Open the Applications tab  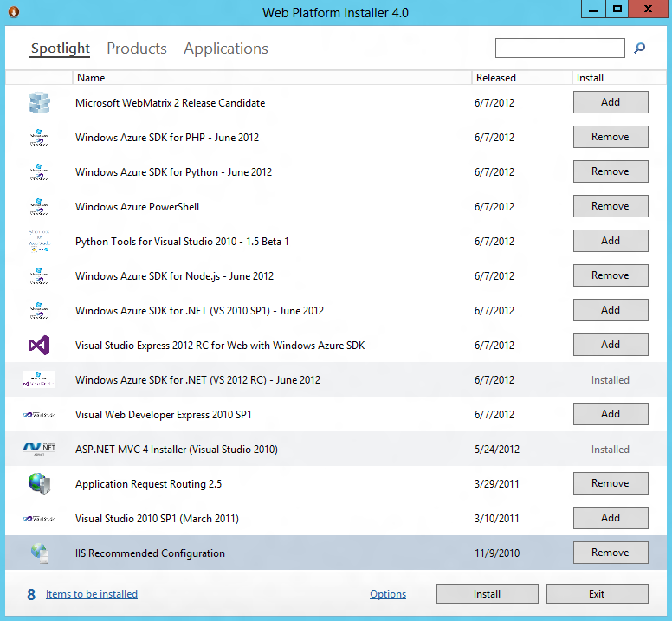(x=226, y=49)
